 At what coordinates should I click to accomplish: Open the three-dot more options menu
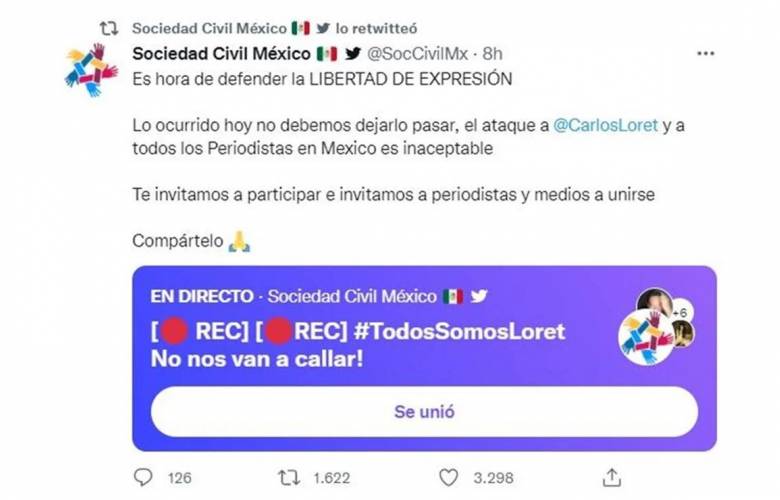point(705,52)
